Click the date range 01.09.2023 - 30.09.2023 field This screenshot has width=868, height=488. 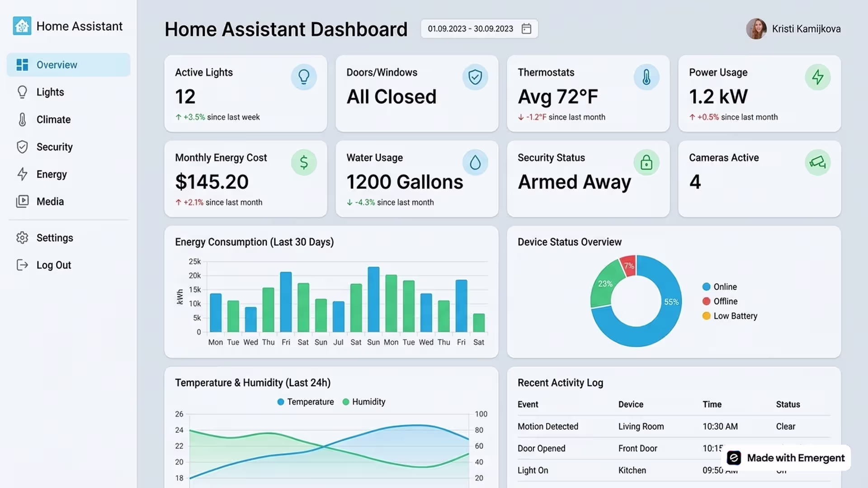click(x=479, y=29)
